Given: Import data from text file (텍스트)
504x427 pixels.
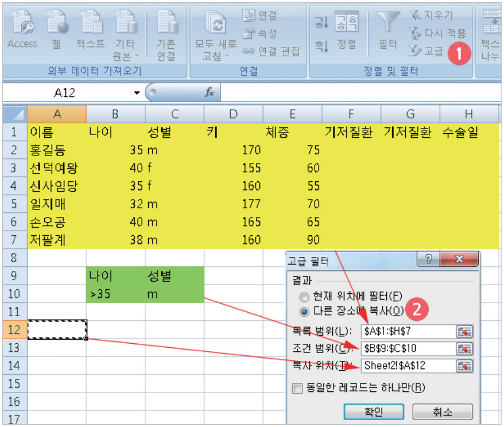Looking at the screenshot, I should tap(91, 30).
